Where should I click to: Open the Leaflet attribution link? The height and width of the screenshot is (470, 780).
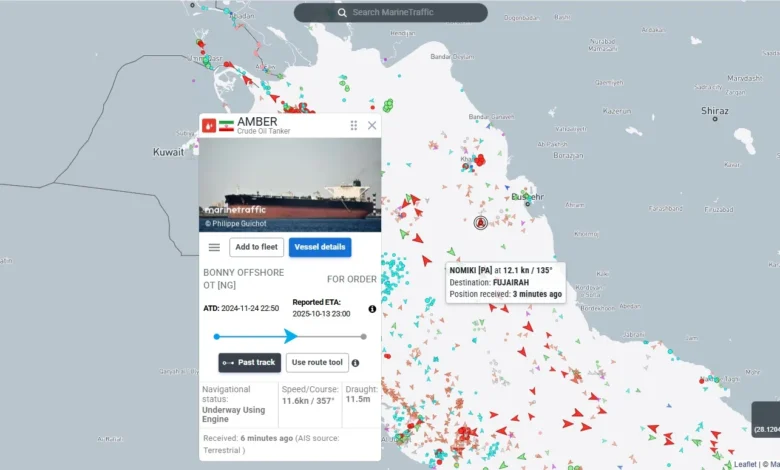(745, 464)
